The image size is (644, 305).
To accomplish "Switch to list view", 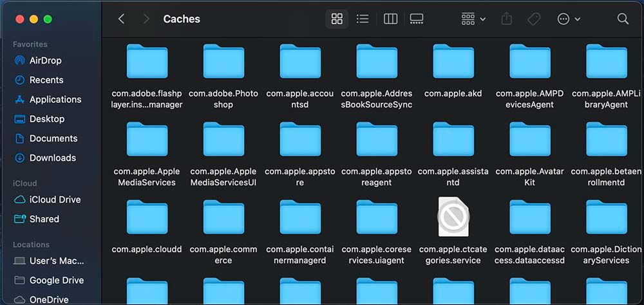I will pyautogui.click(x=362, y=19).
